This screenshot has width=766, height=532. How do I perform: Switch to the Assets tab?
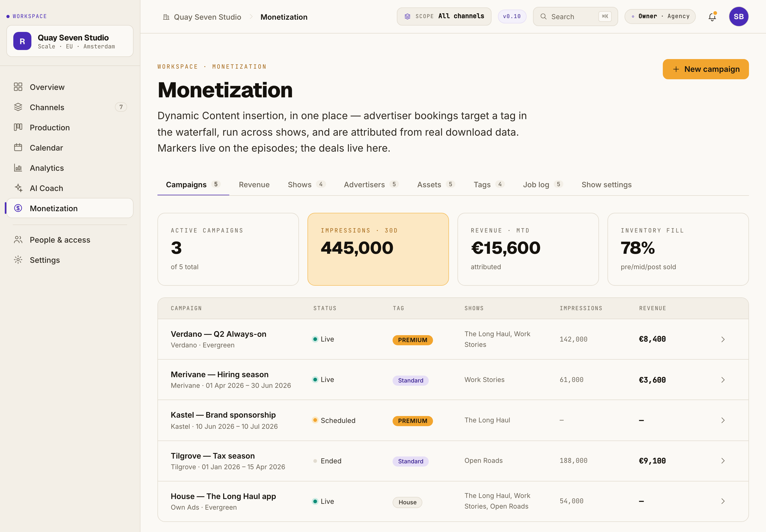click(436, 185)
